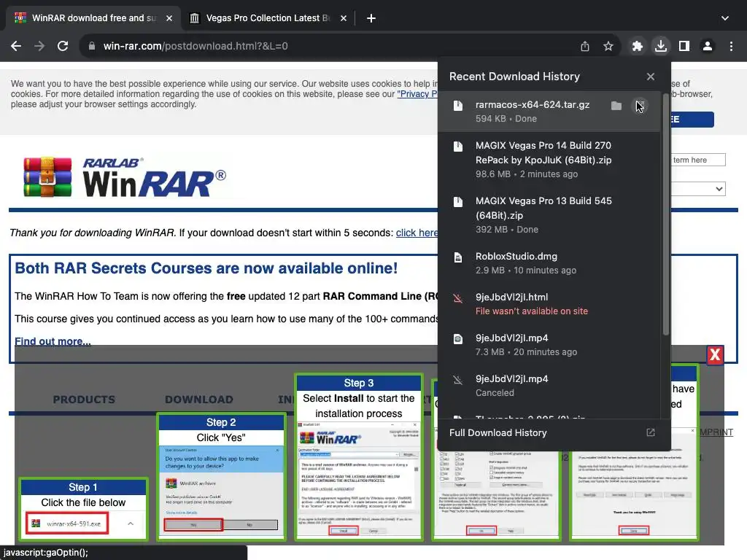Open Full Download History
The height and width of the screenshot is (560, 747).
[554, 432]
